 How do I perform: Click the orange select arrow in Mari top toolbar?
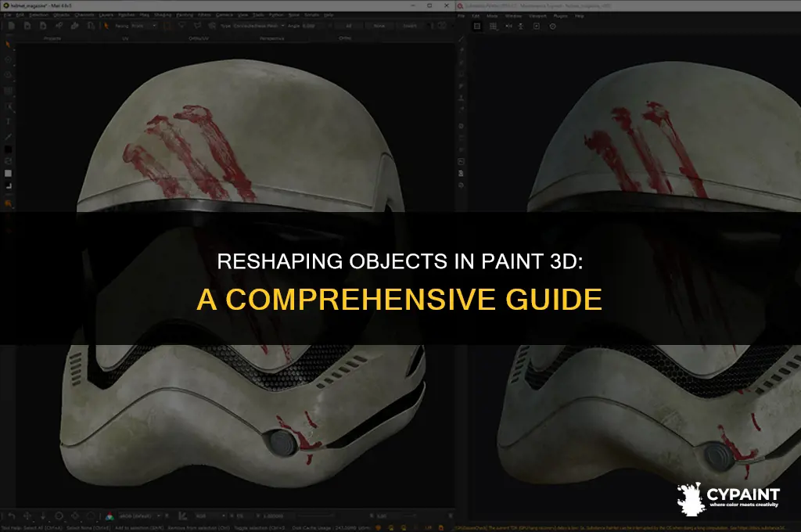click(106, 26)
